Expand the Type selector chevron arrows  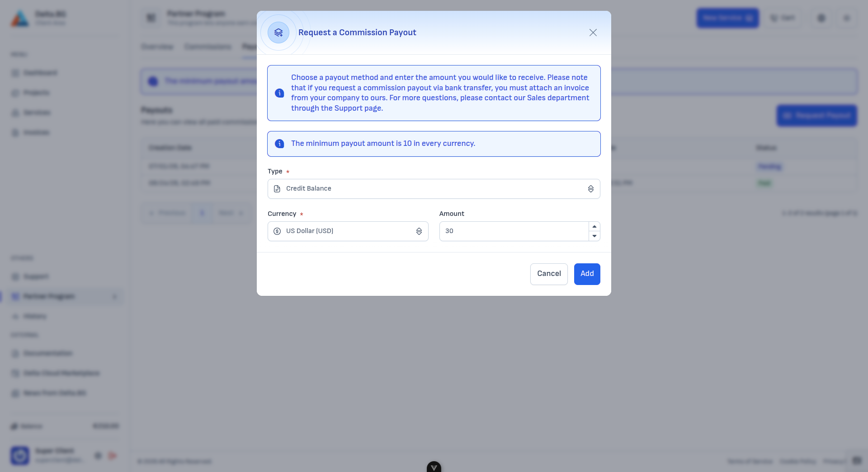[591, 189]
